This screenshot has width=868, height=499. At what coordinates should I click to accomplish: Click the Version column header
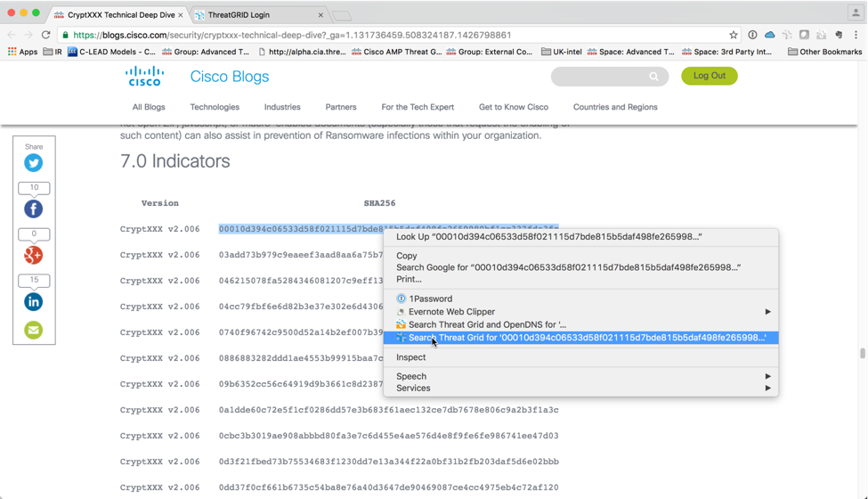pos(160,203)
